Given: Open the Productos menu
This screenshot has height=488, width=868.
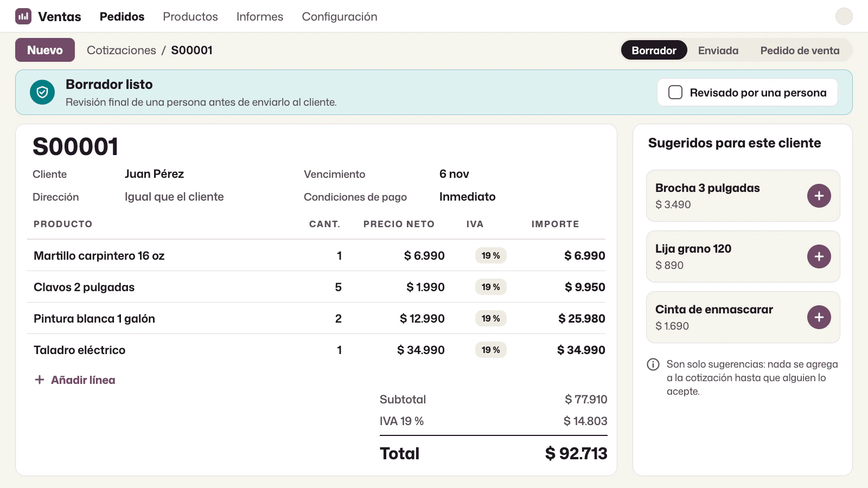Looking at the screenshot, I should pyautogui.click(x=190, y=16).
